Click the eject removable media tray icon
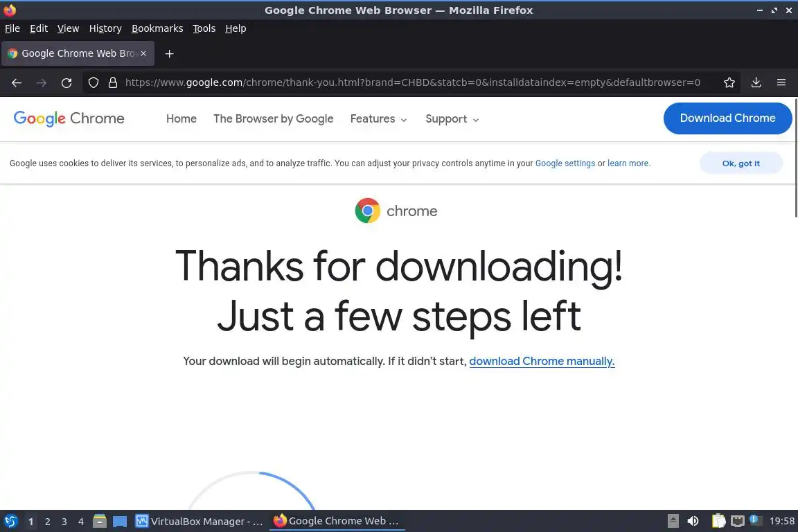 tap(673, 521)
